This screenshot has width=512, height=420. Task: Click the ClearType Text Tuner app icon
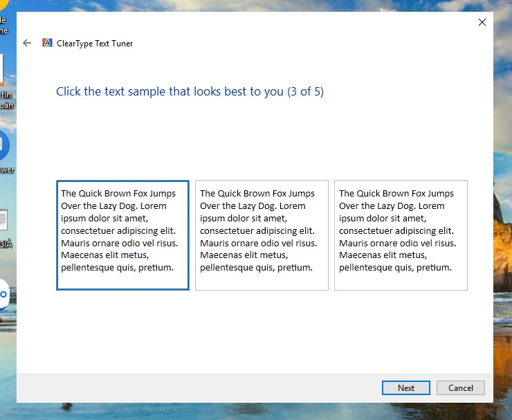[x=47, y=43]
